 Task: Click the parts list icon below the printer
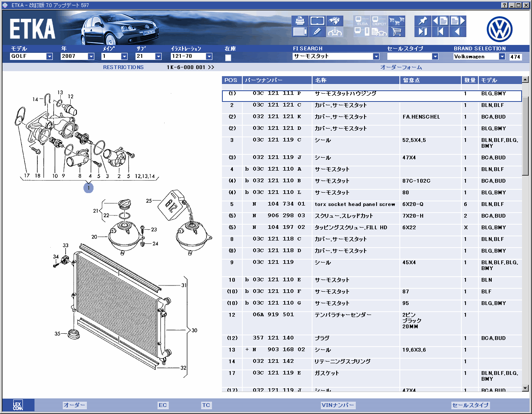(300, 32)
